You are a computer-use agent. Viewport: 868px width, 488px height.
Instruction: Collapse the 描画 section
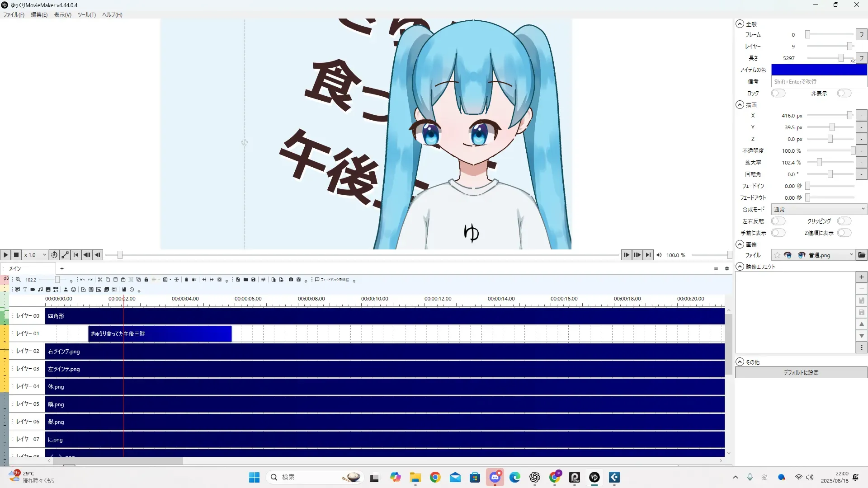click(x=740, y=105)
